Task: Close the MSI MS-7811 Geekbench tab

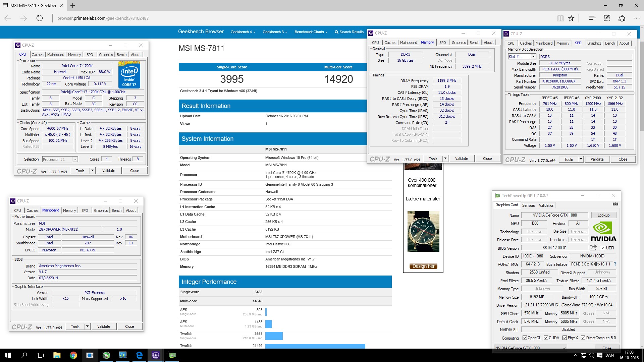Action: tap(62, 5)
